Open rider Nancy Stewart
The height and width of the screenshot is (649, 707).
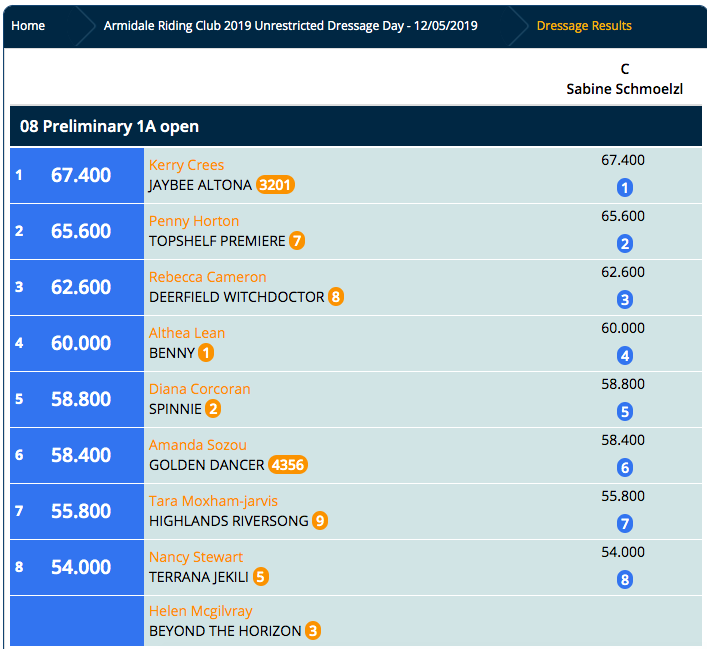[196, 557]
